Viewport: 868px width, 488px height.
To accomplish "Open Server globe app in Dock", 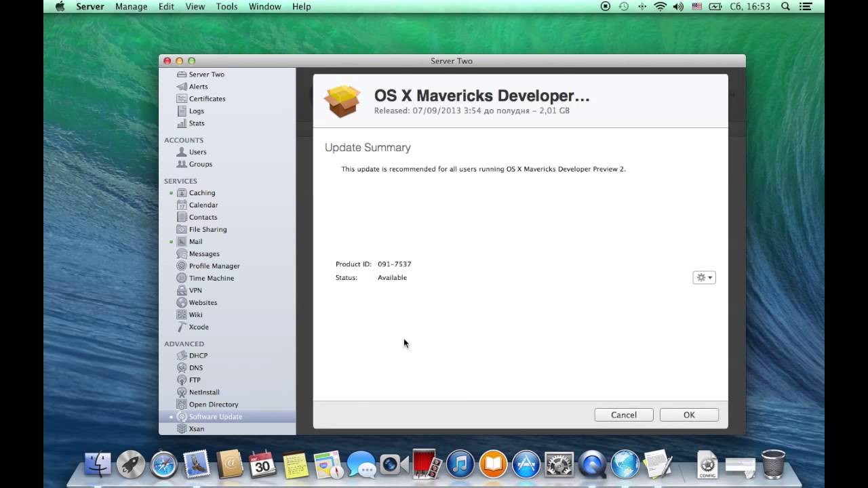I will 625,464.
